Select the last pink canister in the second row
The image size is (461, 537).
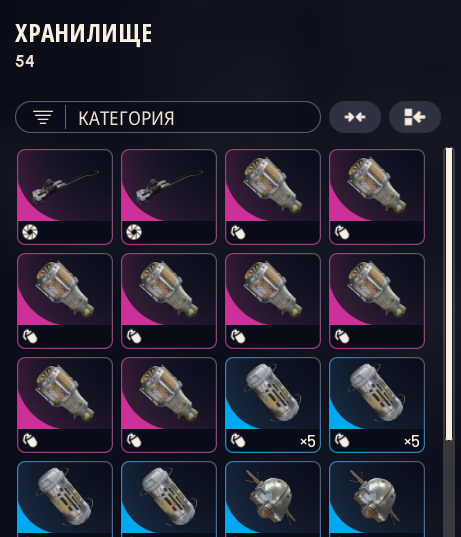coord(377,301)
